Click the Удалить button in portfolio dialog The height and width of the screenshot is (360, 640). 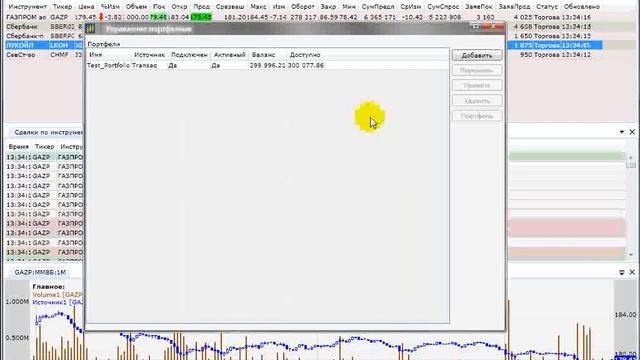[477, 101]
